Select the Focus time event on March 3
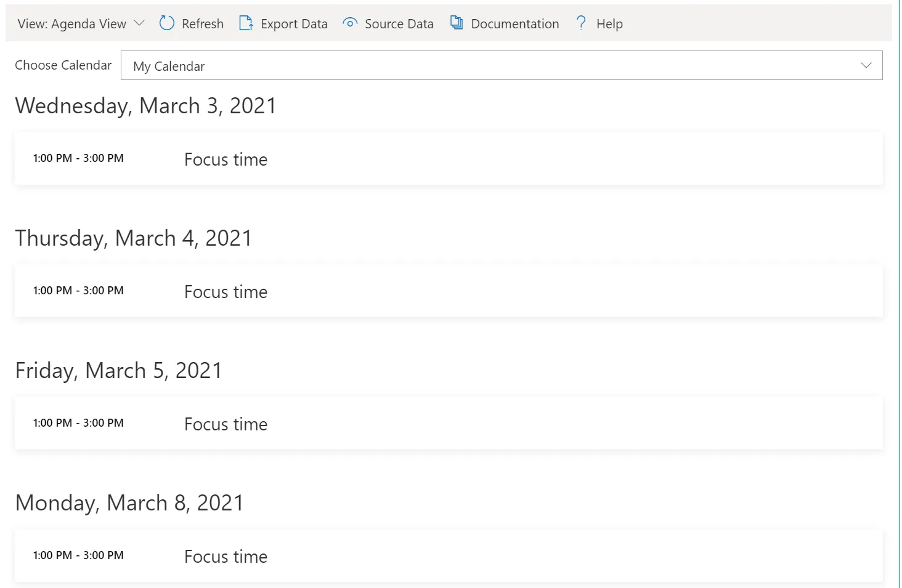The height and width of the screenshot is (588, 902). click(x=225, y=159)
